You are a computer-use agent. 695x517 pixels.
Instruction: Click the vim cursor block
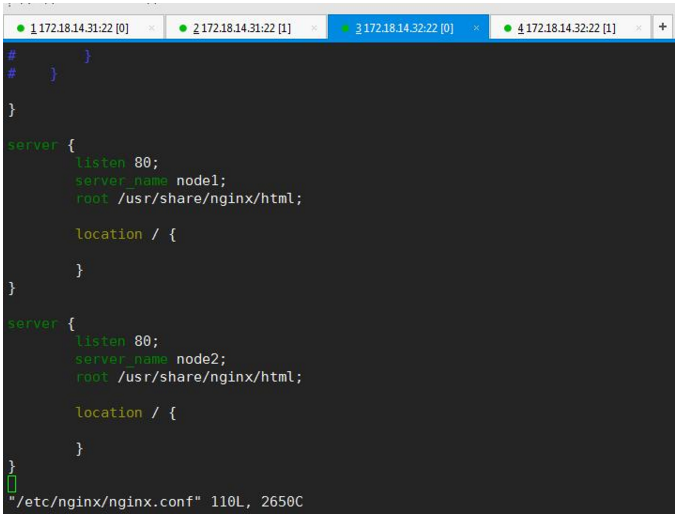(12, 484)
